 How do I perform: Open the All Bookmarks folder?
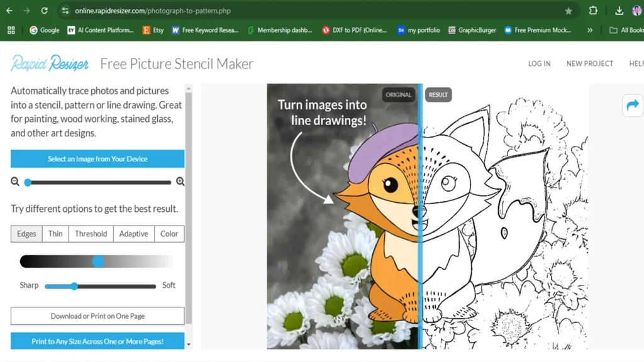coord(626,30)
